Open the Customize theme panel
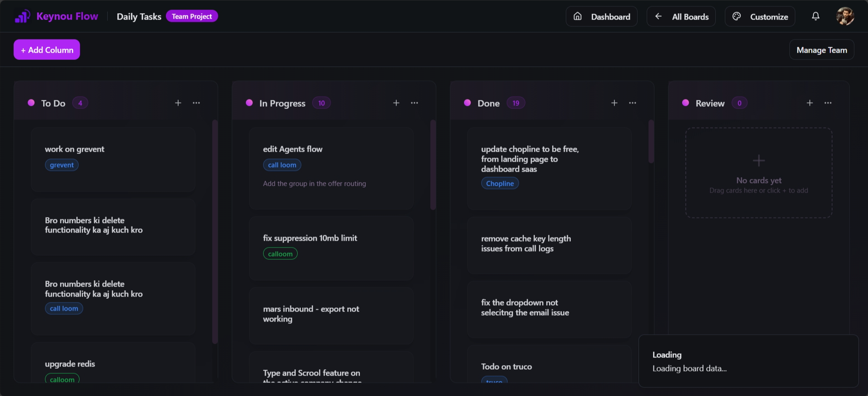This screenshot has width=868, height=396. (760, 17)
